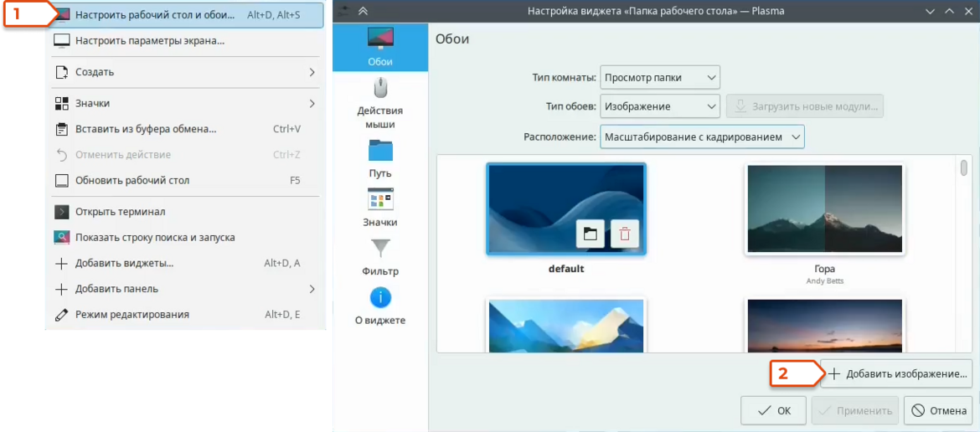Screen dimensions: 980x432
Task: Click the grid icon next to Значки menu entry
Action: pos(62,103)
